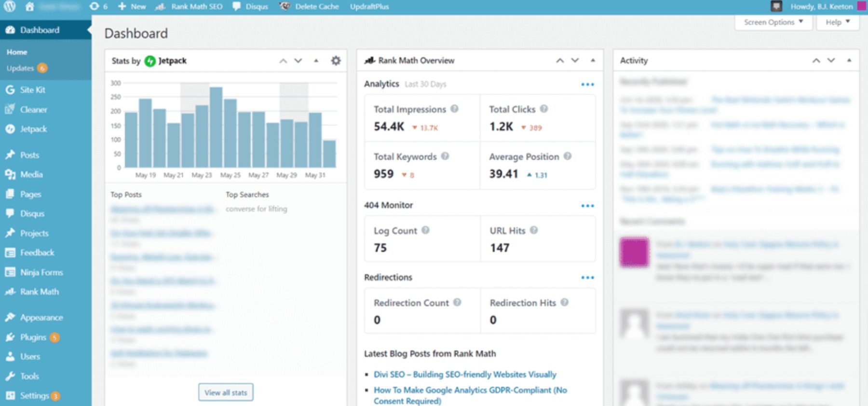This screenshot has width=868, height=406.
Task: Open 404 Monitor three-dot menu
Action: tap(587, 206)
